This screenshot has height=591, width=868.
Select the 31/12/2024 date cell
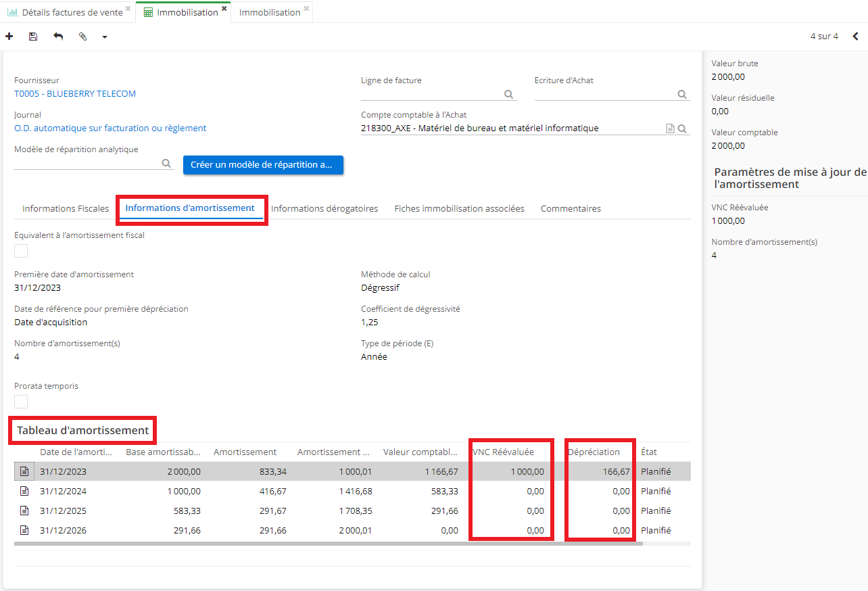pyautogui.click(x=64, y=492)
